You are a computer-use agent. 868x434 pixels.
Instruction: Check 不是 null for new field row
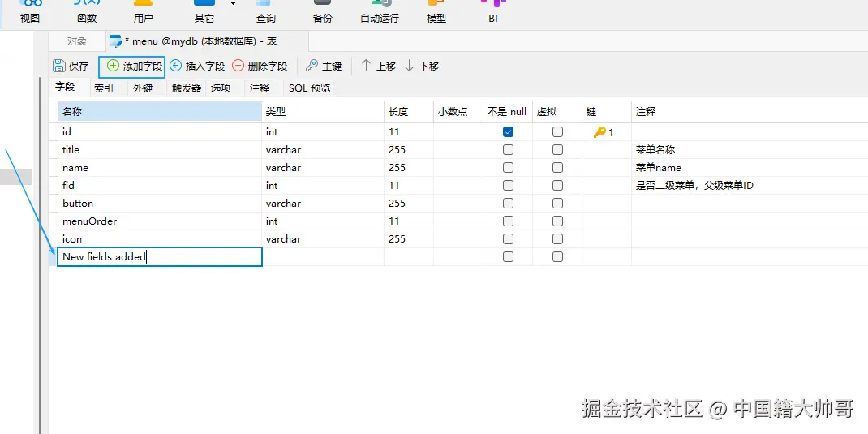click(x=508, y=257)
